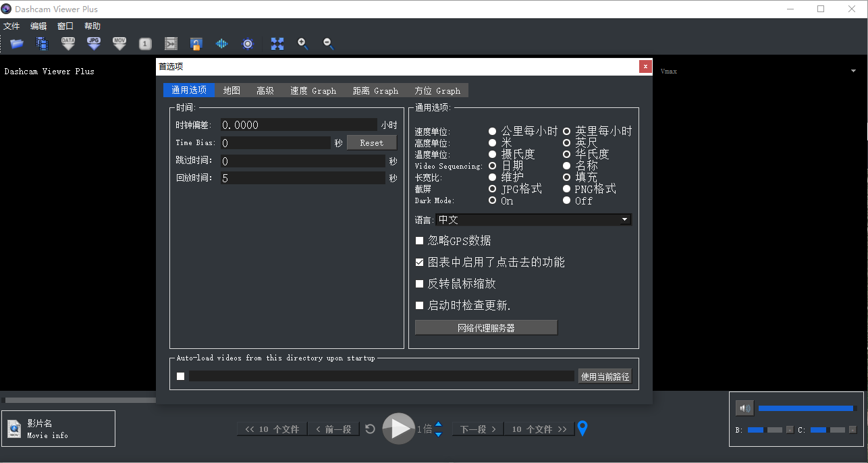Adjust the blue volume slider

pos(808,408)
